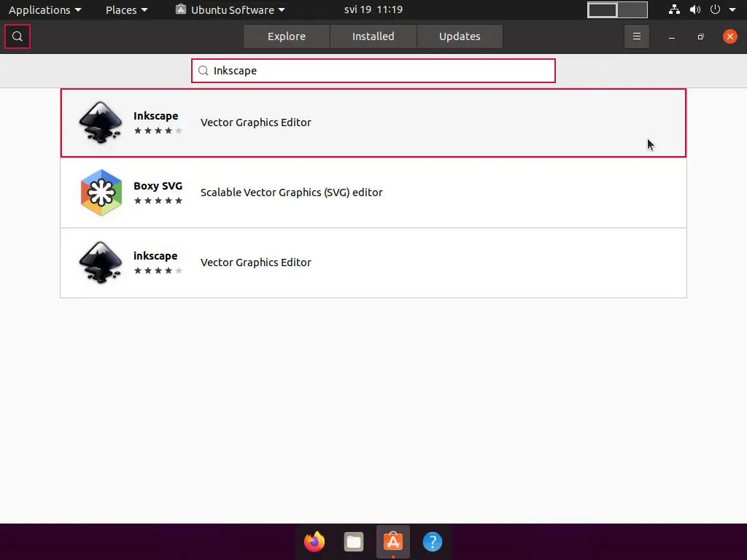
Task: Click the lowercase inkscape app icon
Action: coord(101,262)
